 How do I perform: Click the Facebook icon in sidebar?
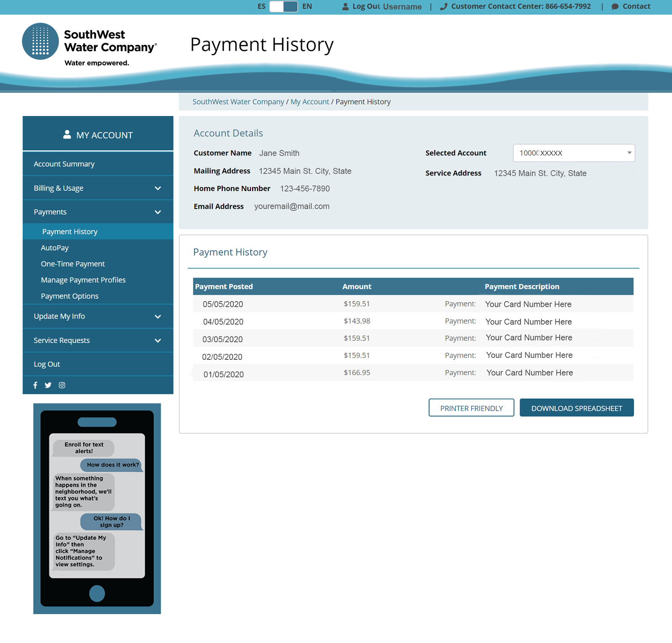click(35, 385)
